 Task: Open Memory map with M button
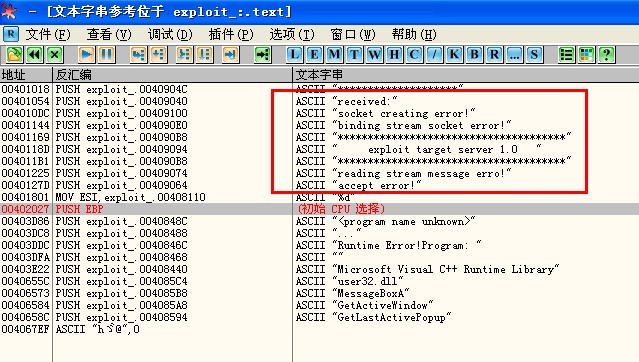334,54
